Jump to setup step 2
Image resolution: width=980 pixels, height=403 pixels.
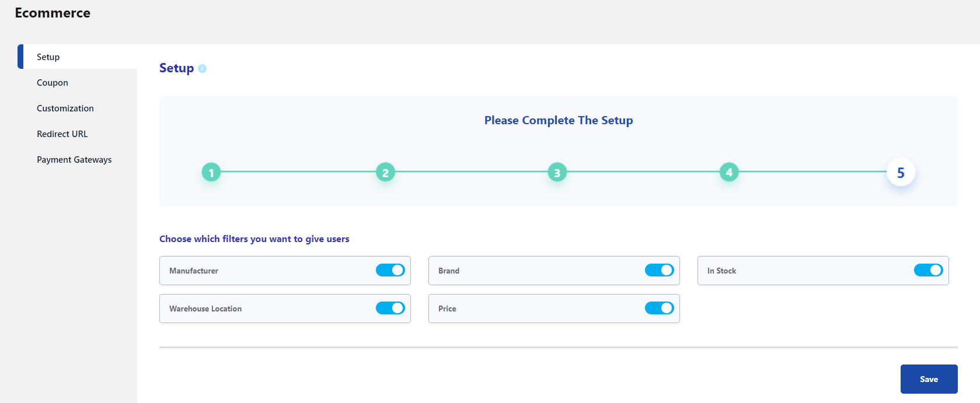(385, 172)
